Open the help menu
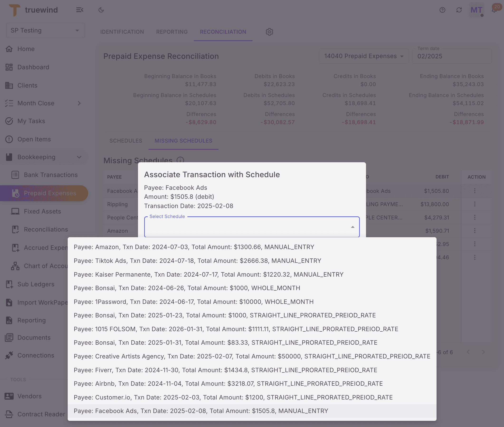The width and height of the screenshot is (504, 427). pos(442,10)
